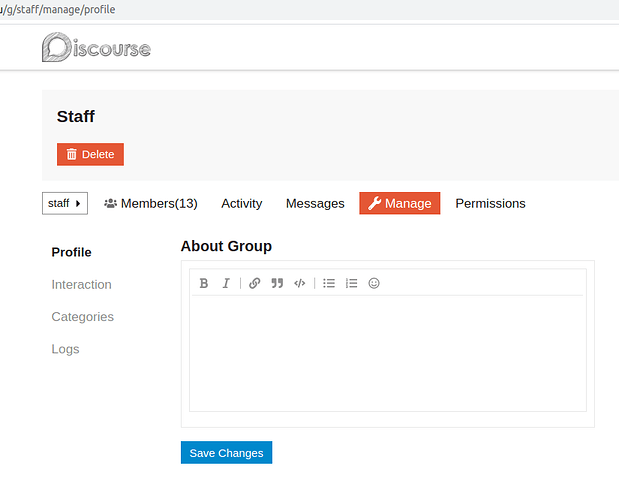The height and width of the screenshot is (499, 619).
Task: Select Profile in the manage sidebar
Action: (71, 252)
